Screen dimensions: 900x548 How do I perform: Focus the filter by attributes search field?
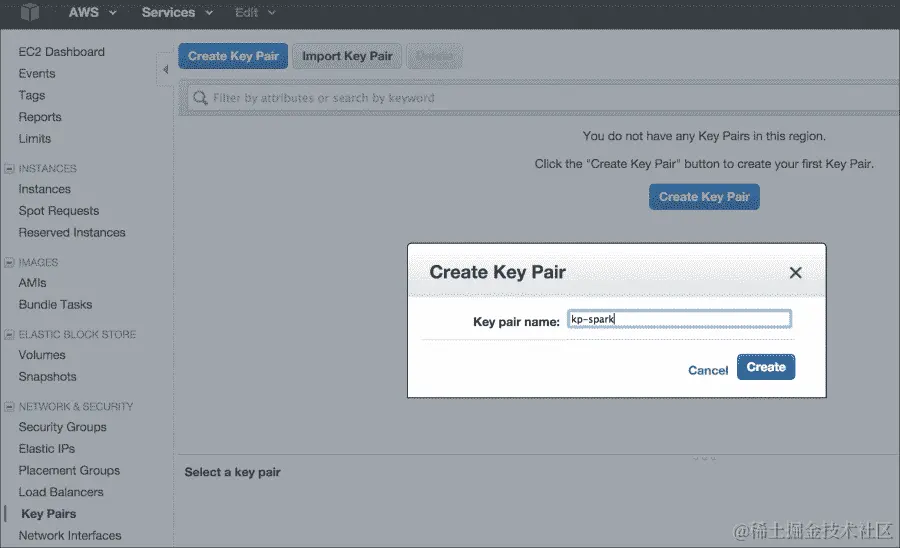click(542, 98)
